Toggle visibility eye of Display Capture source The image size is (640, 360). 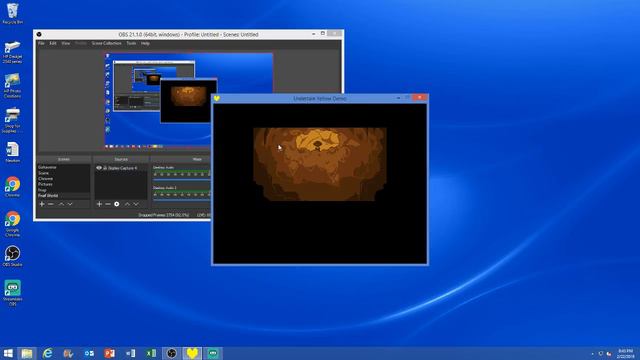pos(99,168)
